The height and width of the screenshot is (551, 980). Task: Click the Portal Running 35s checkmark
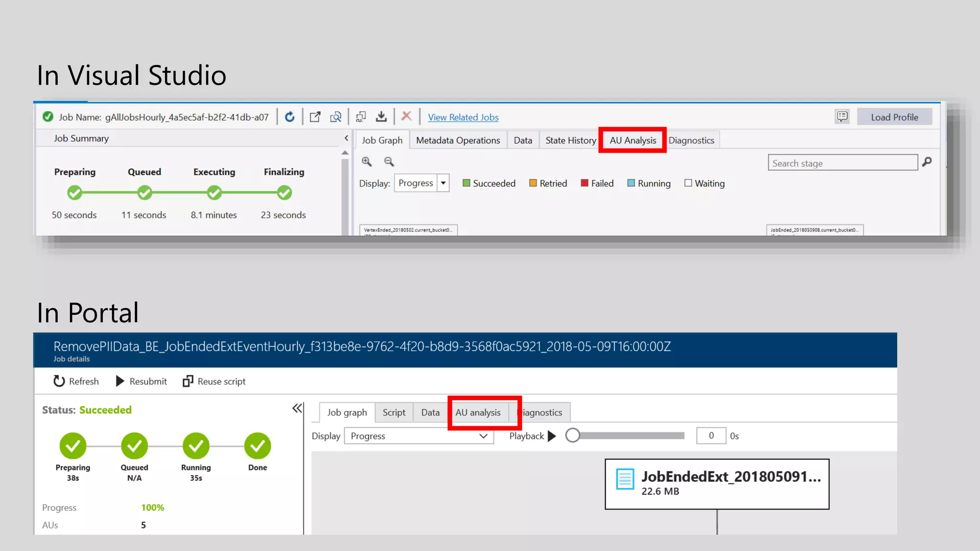point(196,446)
